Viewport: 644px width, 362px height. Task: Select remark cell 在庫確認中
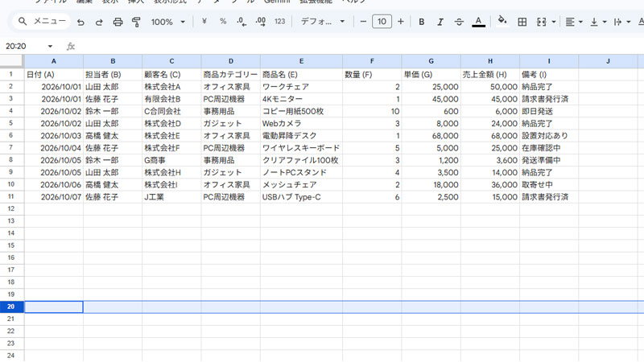point(549,148)
